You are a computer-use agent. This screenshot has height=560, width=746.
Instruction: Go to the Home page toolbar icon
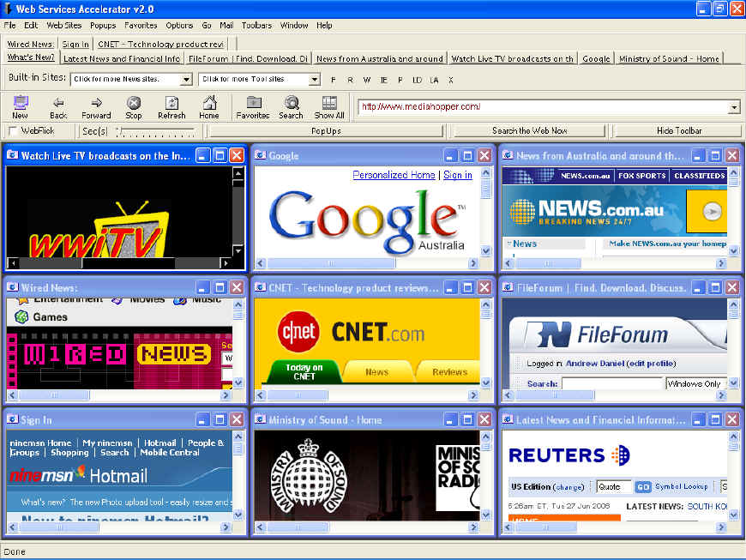click(209, 107)
